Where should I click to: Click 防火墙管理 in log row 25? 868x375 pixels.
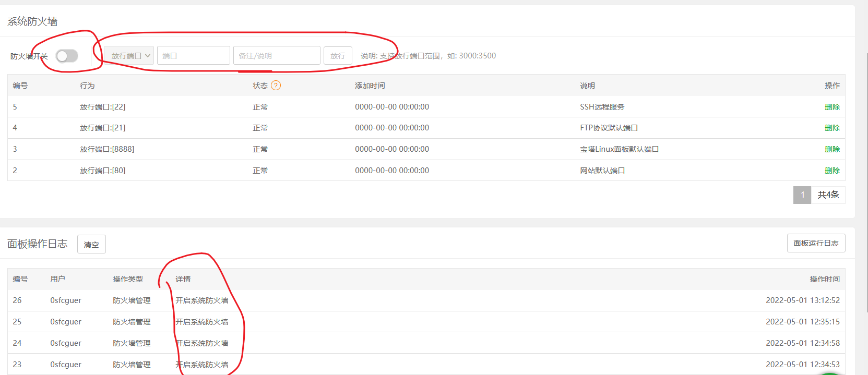click(132, 322)
